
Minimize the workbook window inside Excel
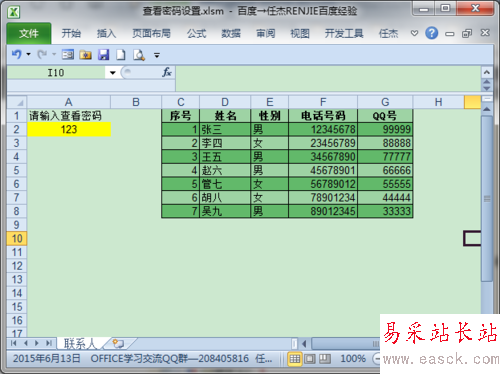450,34
